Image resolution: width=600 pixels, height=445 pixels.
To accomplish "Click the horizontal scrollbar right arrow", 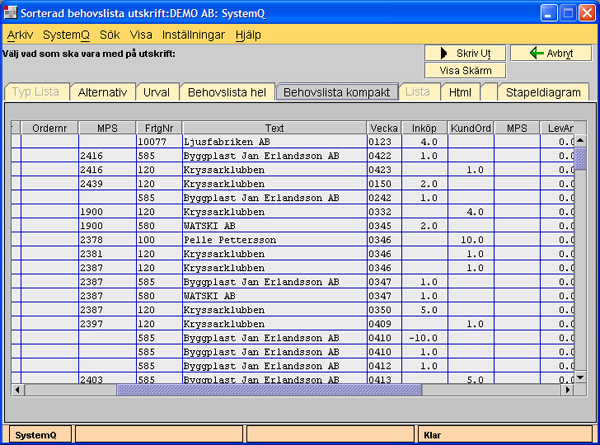I will (x=568, y=390).
